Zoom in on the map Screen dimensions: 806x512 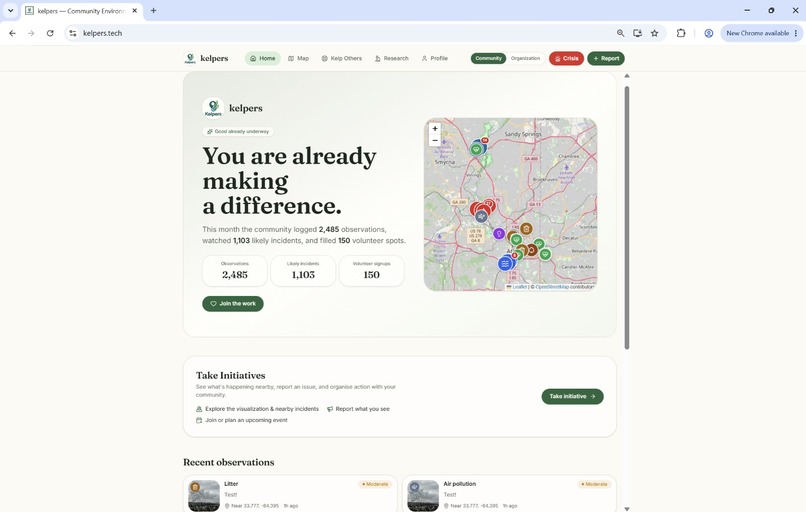pos(435,129)
